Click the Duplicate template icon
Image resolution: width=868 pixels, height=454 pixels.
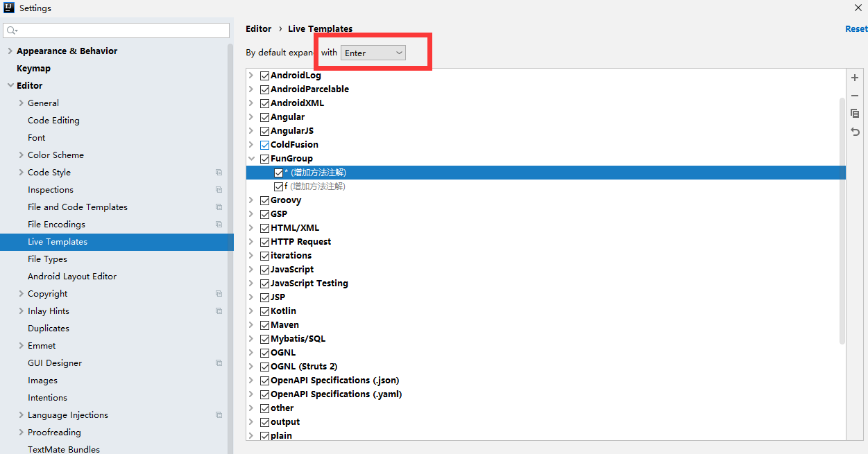coord(855,114)
